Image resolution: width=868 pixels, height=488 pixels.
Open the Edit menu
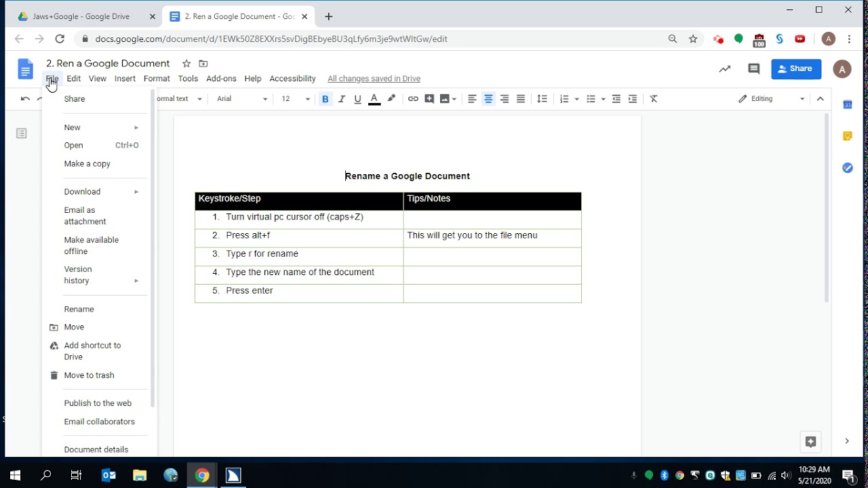74,79
